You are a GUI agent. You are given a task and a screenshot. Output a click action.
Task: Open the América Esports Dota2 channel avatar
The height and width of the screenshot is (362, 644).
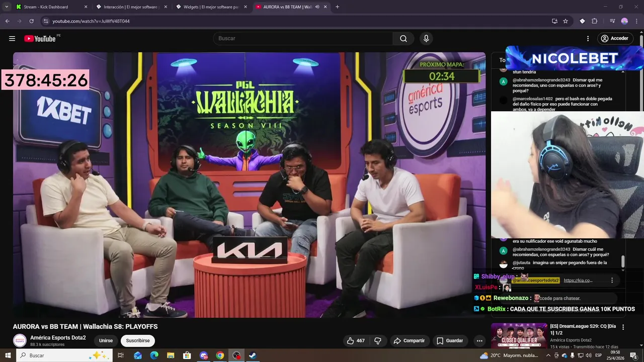click(20, 340)
